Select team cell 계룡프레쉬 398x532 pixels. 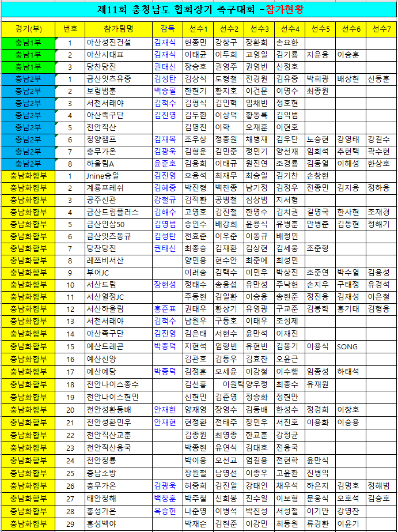click(119, 188)
